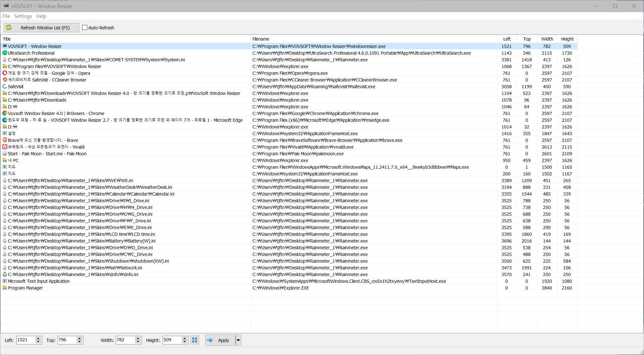This screenshot has width=644, height=355.
Task: Sort by the Height column header
Action: (567, 39)
